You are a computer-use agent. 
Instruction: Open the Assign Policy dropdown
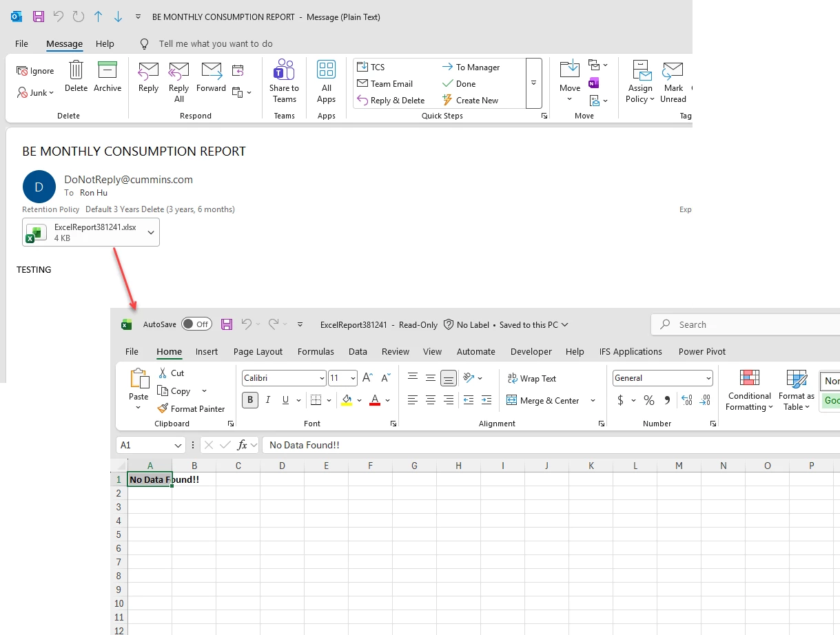[x=640, y=81]
